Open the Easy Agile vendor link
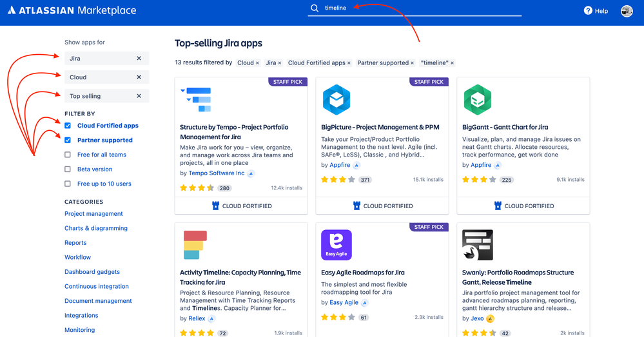644x337 pixels. pos(344,302)
